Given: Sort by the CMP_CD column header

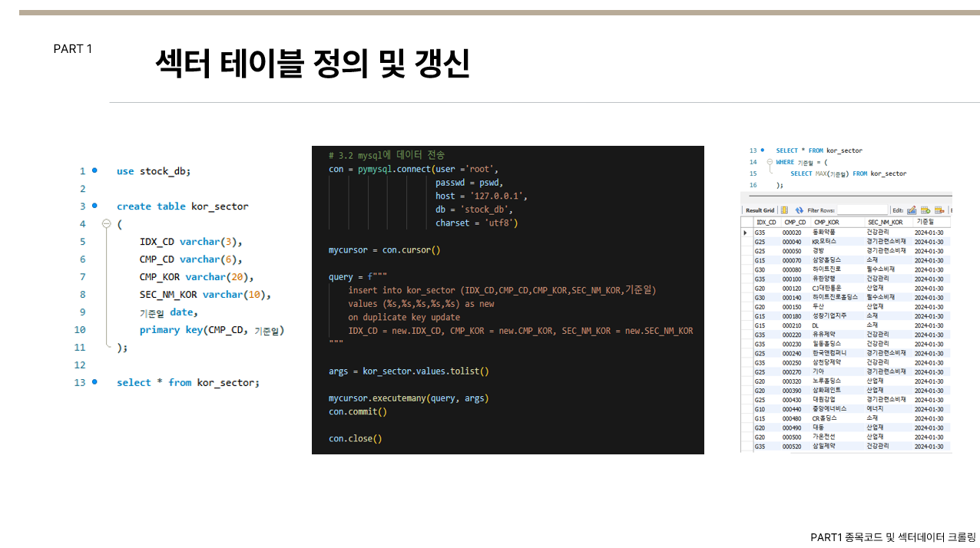Looking at the screenshot, I should [x=795, y=222].
